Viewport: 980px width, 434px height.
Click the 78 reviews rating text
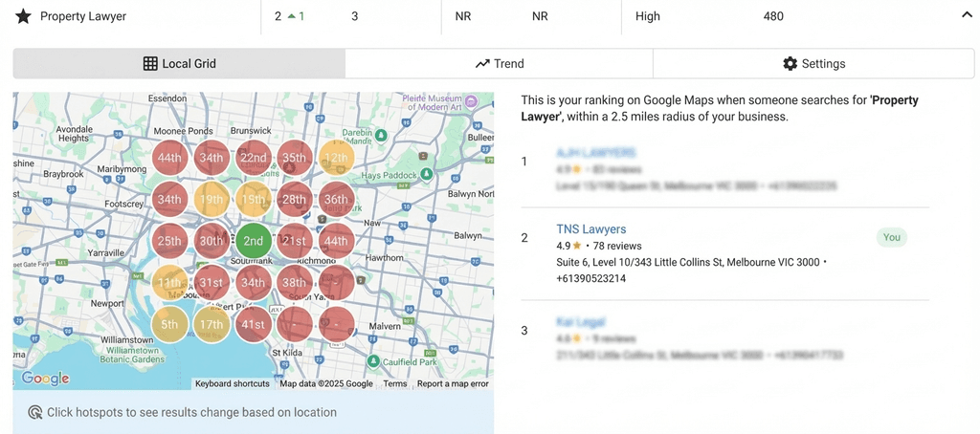click(617, 246)
